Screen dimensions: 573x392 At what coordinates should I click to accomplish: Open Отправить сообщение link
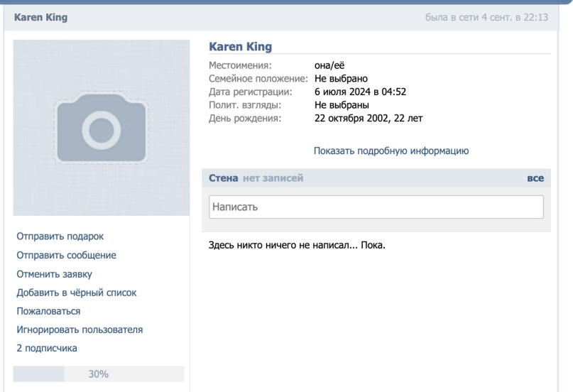tap(66, 255)
